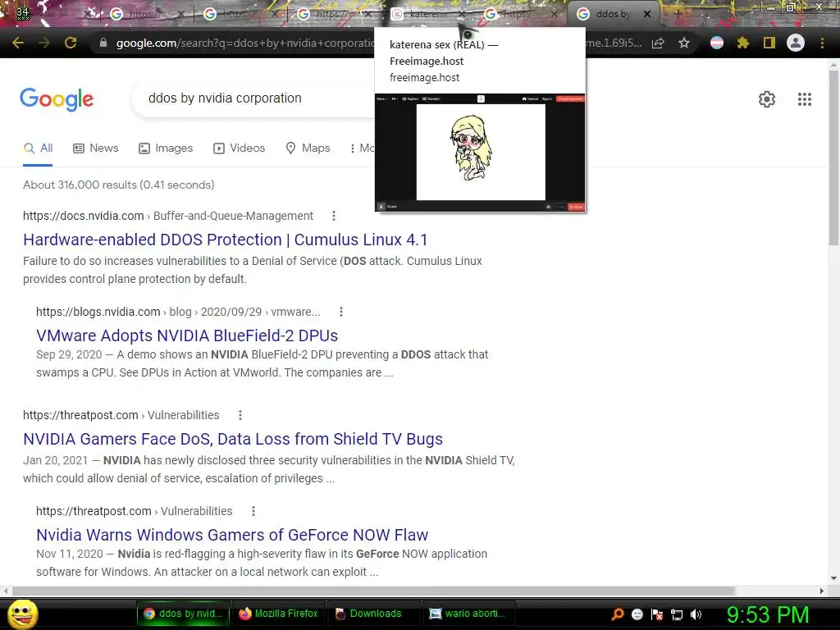Click the 'Nov 11, 2020' result date text

70,554
